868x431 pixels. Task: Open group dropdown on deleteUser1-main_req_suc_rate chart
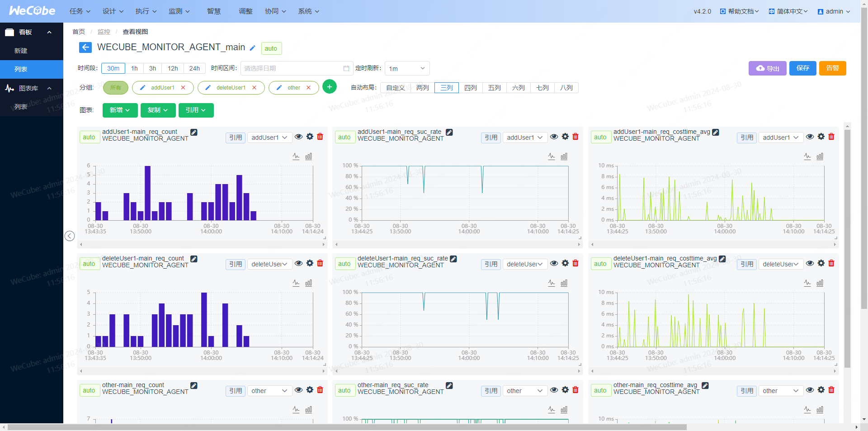point(525,264)
